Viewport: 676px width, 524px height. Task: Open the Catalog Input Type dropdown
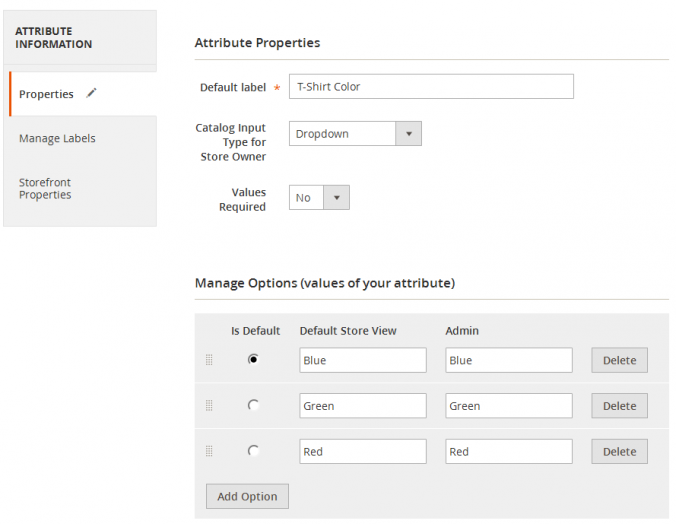[x=355, y=134]
